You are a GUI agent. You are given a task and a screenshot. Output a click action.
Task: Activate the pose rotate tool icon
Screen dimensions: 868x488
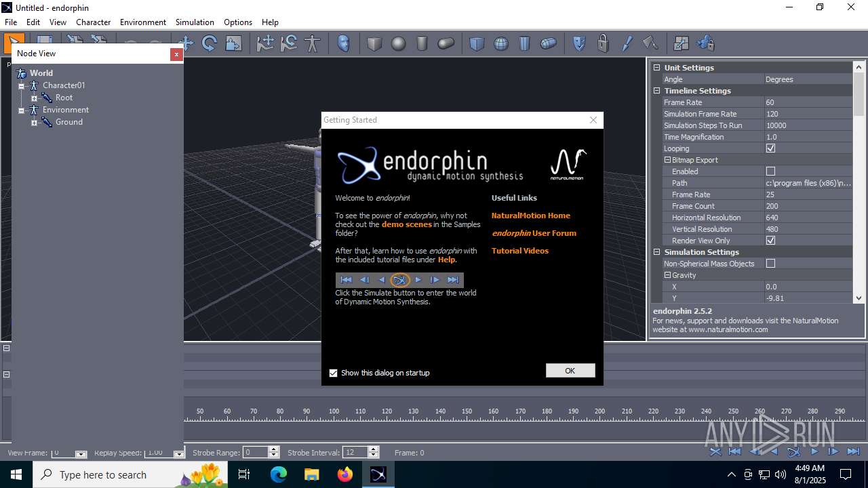(289, 44)
